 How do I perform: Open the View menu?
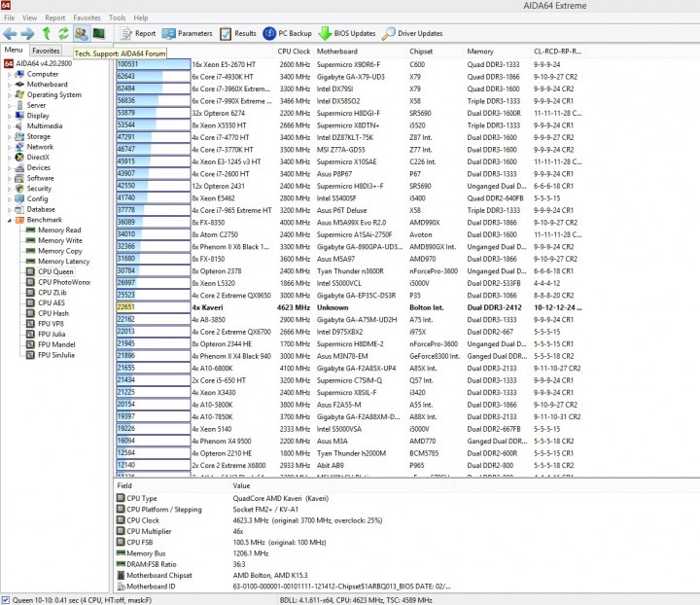tap(29, 18)
